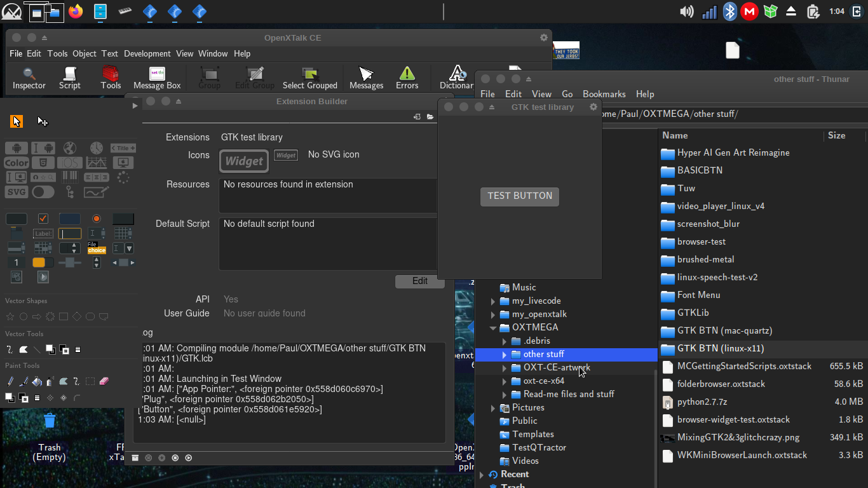The image size is (868, 488).
Task: Expand the 'other stuff' tree node
Action: (505, 355)
